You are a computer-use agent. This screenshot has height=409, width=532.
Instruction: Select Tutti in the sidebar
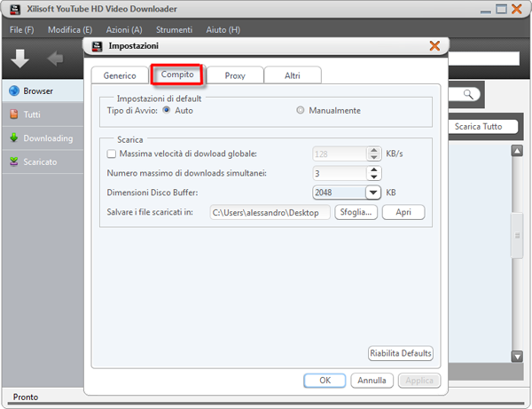tap(43, 114)
